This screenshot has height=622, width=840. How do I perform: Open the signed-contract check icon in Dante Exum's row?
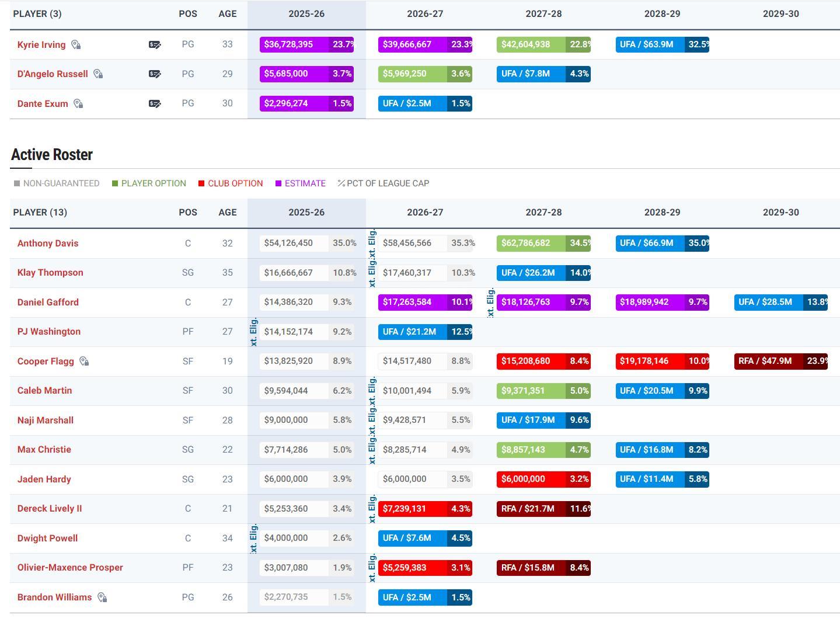155,104
